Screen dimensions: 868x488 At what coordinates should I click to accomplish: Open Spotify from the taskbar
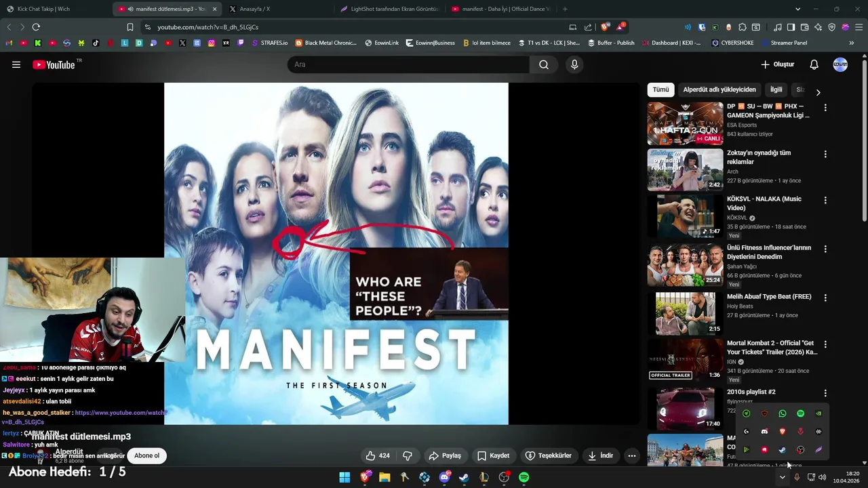pos(524,477)
